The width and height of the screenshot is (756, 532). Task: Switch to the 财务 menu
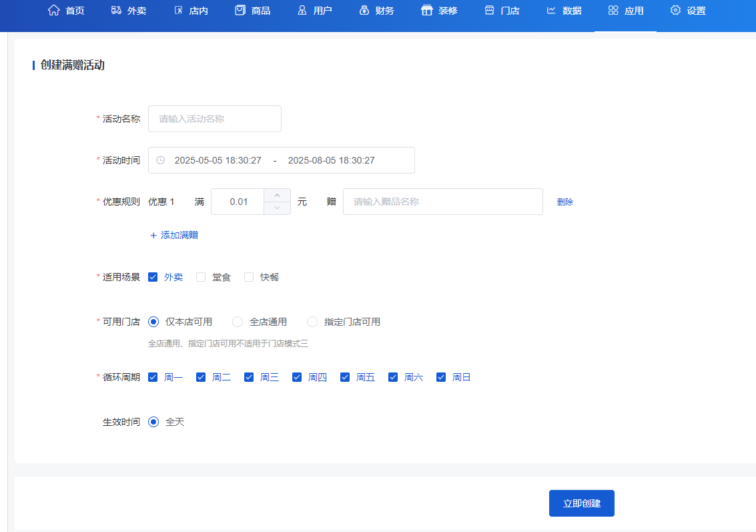376,11
